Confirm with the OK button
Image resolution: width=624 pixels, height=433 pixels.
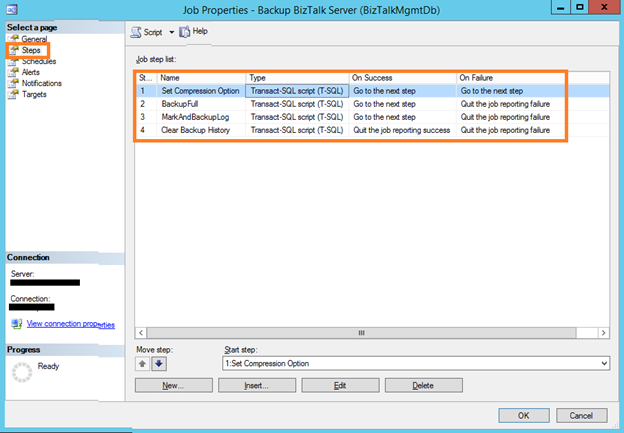click(x=524, y=415)
